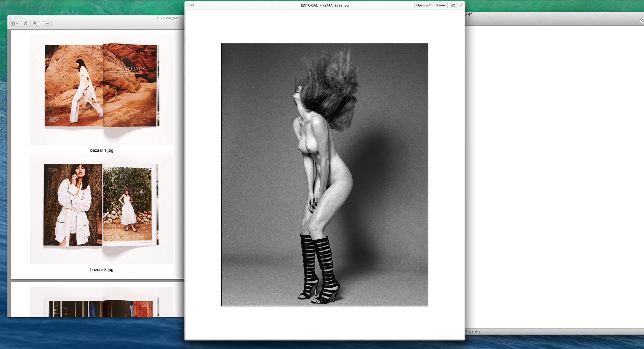Click the bazaar 3.jpg filename label
644x349 pixels.
[102, 270]
